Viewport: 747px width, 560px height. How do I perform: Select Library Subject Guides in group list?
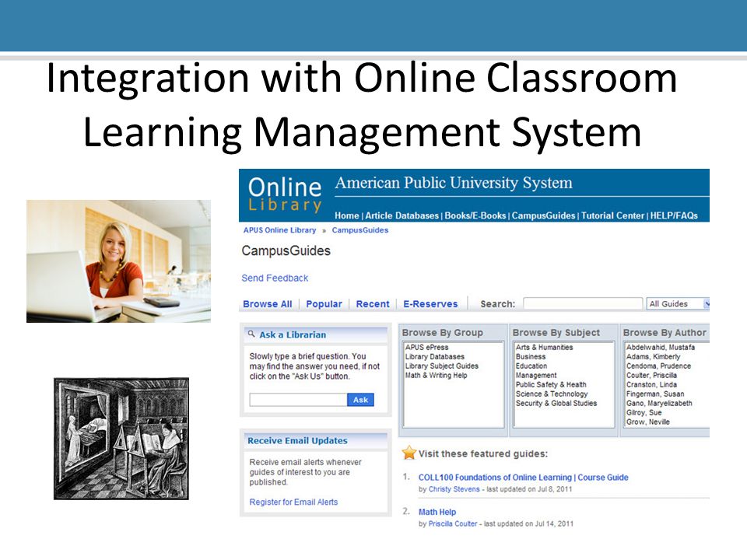pyautogui.click(x=442, y=366)
